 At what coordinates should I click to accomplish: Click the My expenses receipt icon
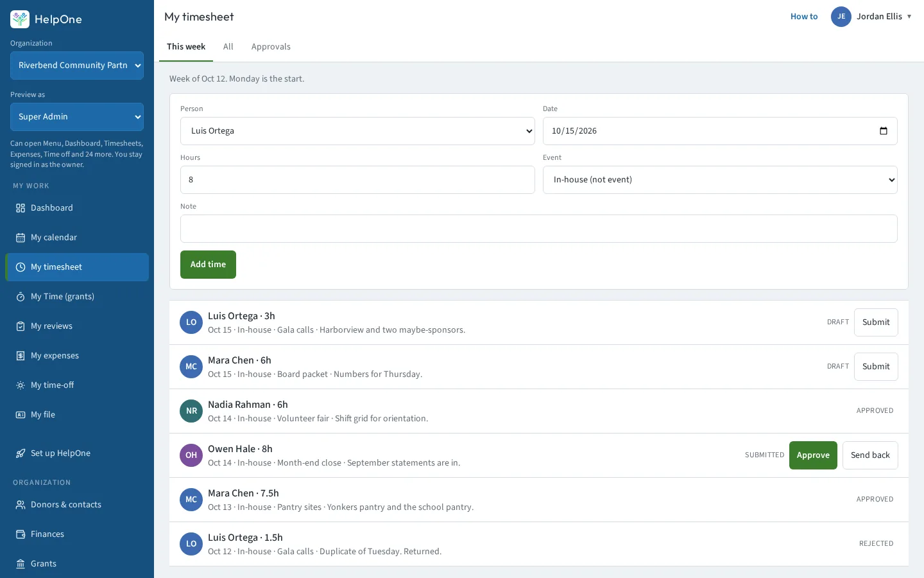tap(21, 356)
